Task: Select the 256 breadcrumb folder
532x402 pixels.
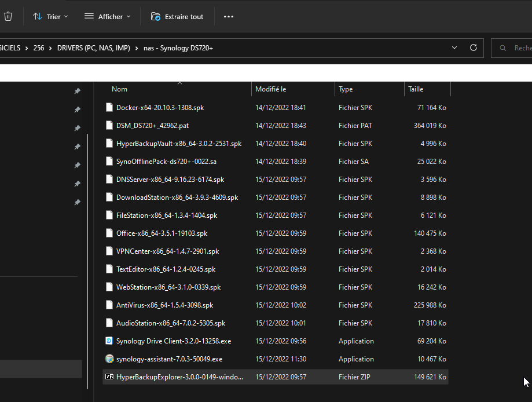Action: click(39, 48)
